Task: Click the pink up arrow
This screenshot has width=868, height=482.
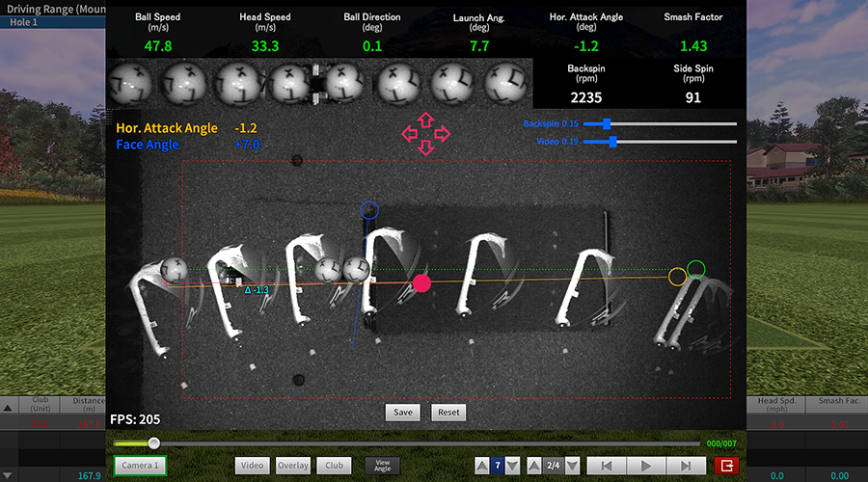Action: coord(424,120)
